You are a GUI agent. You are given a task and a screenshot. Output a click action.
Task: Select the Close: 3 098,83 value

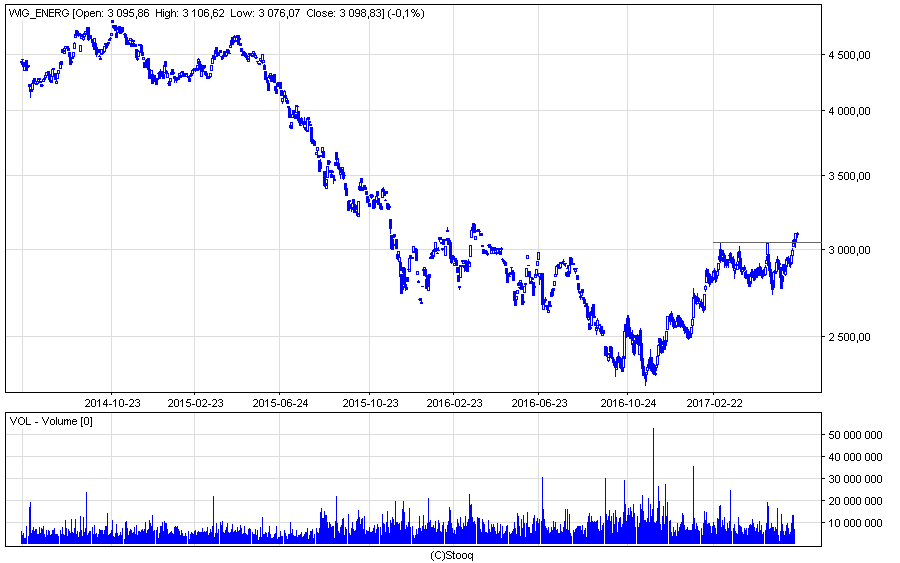click(343, 13)
